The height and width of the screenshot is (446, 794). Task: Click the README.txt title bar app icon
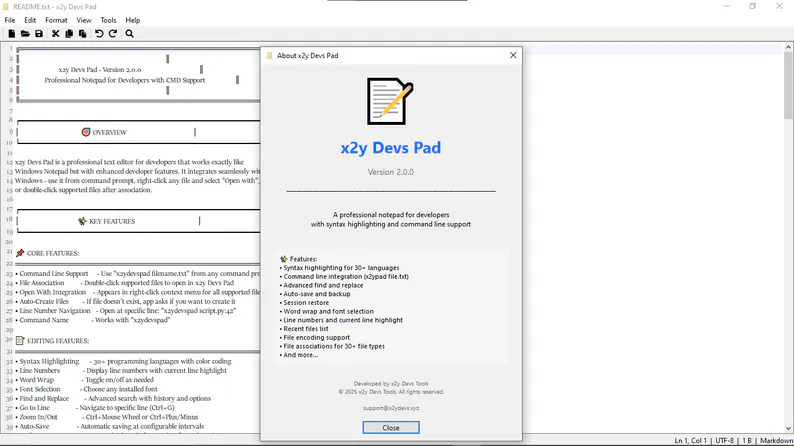pos(6,7)
